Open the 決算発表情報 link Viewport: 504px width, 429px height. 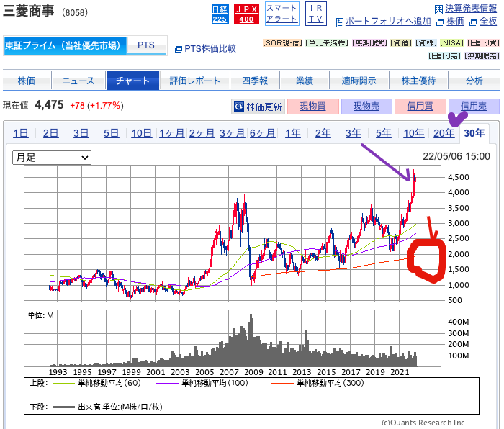point(471,9)
